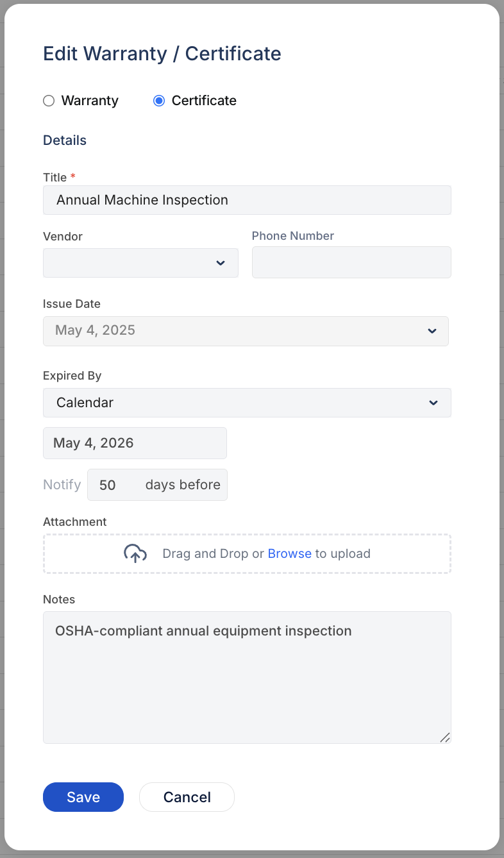Click the Edit Warranty / Certificate dialog title
This screenshot has width=504, height=858.
click(162, 54)
